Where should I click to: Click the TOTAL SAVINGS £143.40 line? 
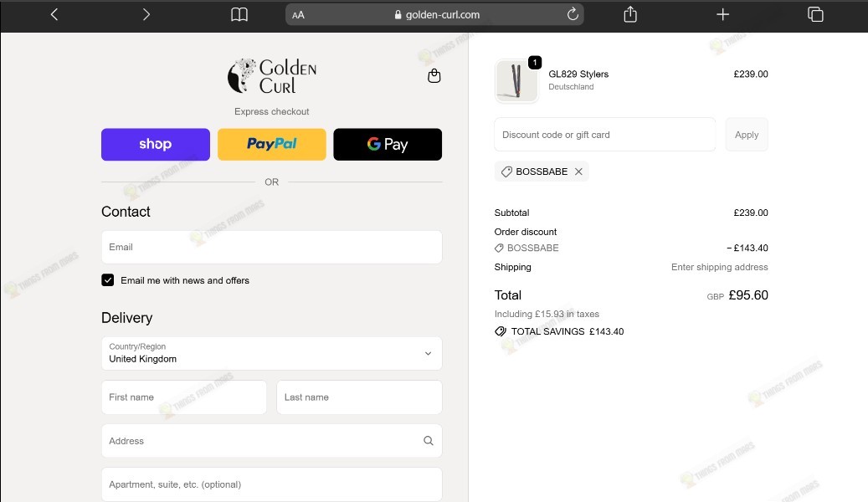(559, 331)
